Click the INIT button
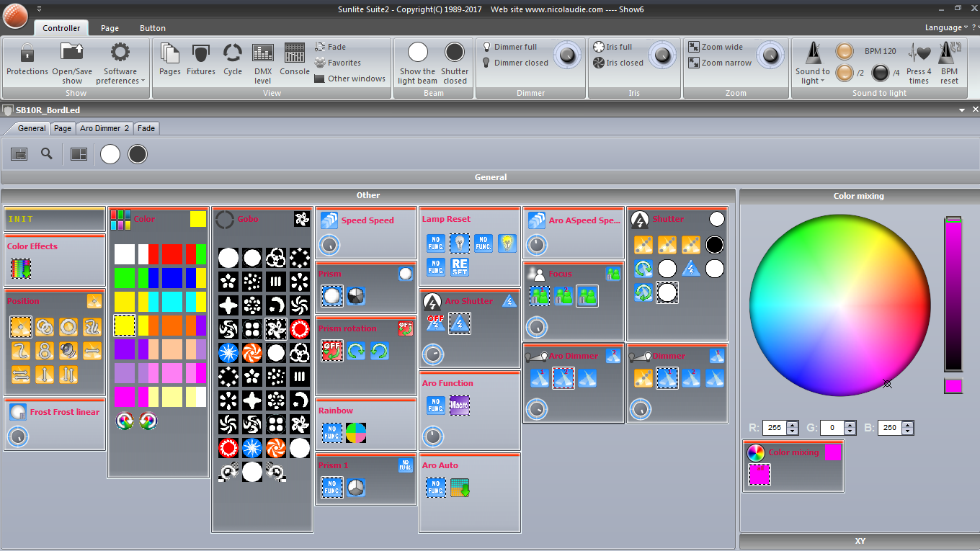The height and width of the screenshot is (551, 980). coord(55,219)
